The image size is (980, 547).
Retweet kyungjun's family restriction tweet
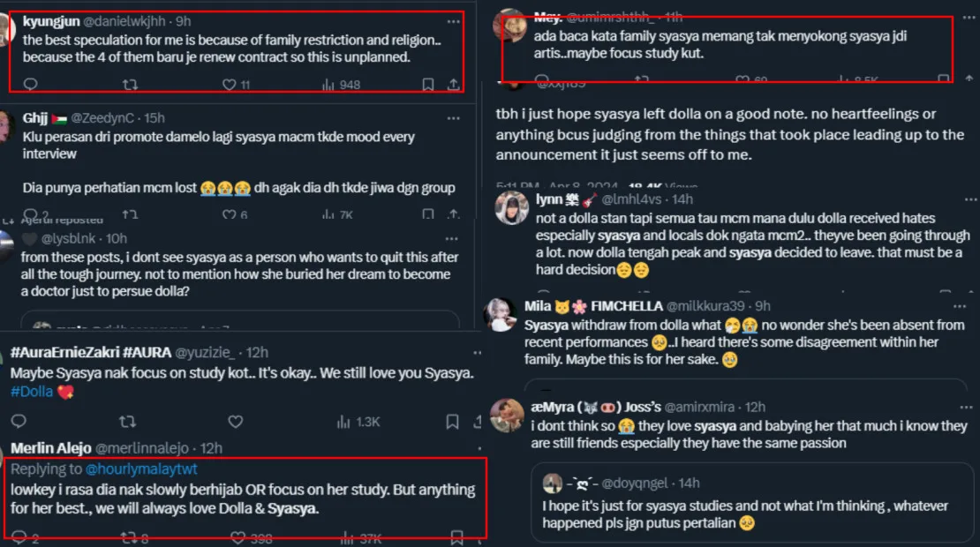pyautogui.click(x=129, y=85)
